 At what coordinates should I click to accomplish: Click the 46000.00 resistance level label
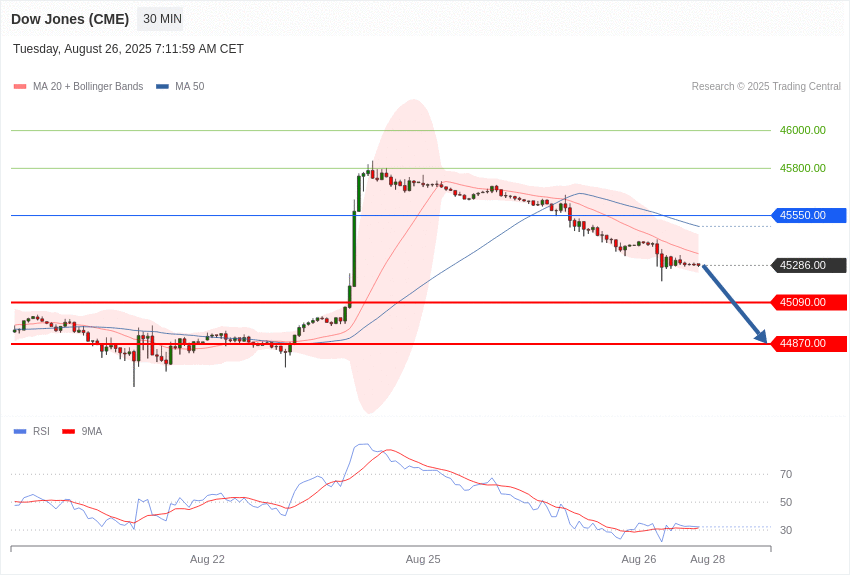[802, 130]
